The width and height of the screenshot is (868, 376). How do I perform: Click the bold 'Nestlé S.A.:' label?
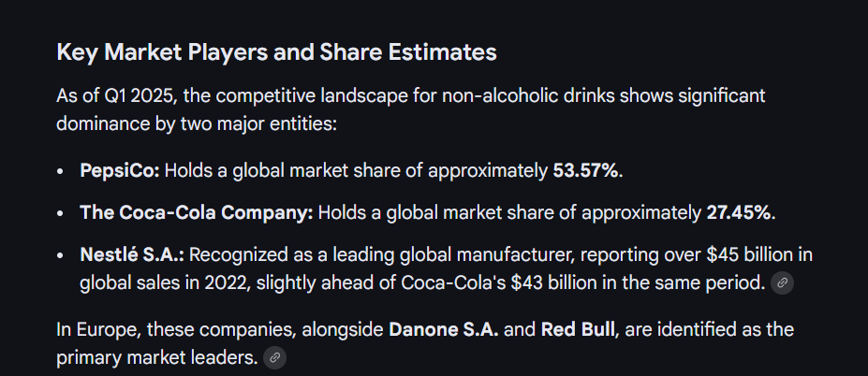pyautogui.click(x=131, y=254)
